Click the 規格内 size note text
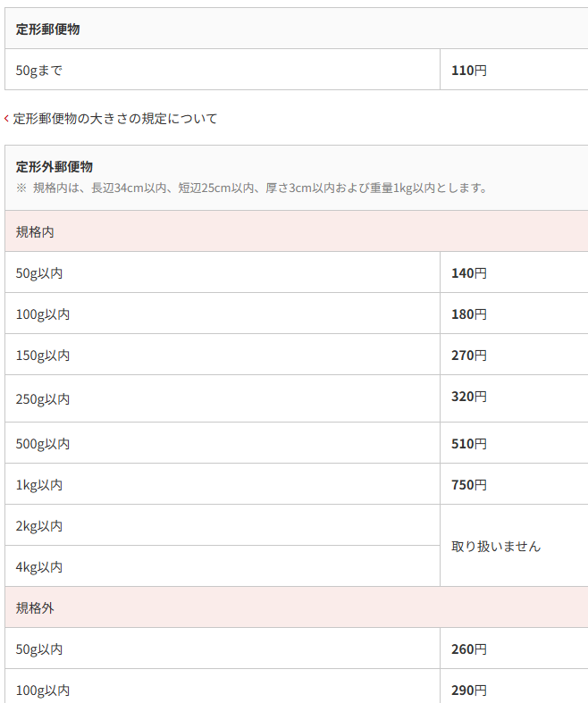Screen dimensions: 588x703 tap(251, 188)
